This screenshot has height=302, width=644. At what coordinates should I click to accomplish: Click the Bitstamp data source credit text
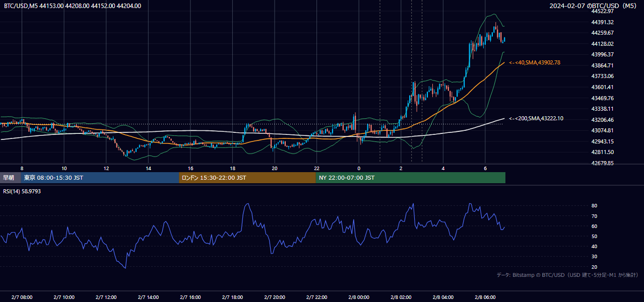click(567, 275)
